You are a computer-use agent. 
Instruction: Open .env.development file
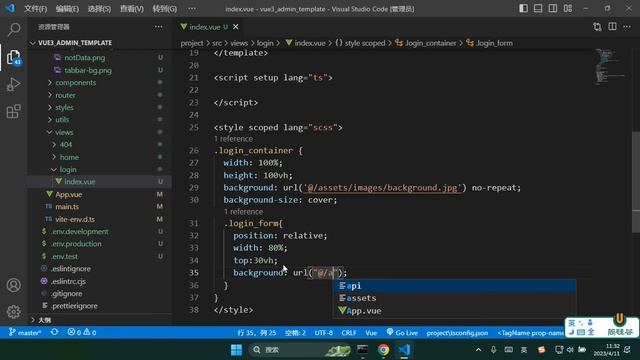coord(80,231)
